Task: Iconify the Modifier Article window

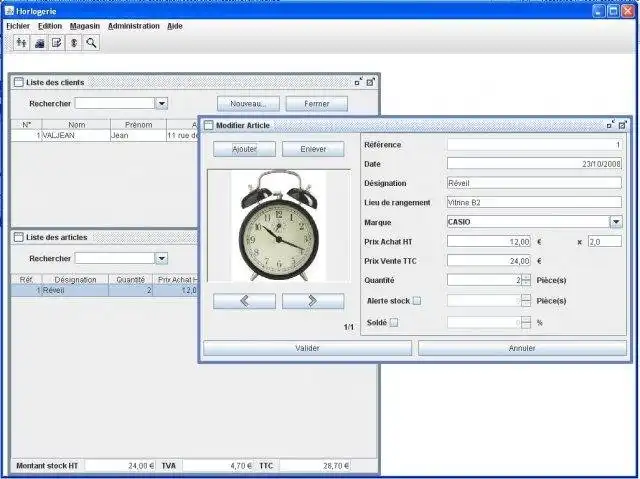Action: point(611,125)
